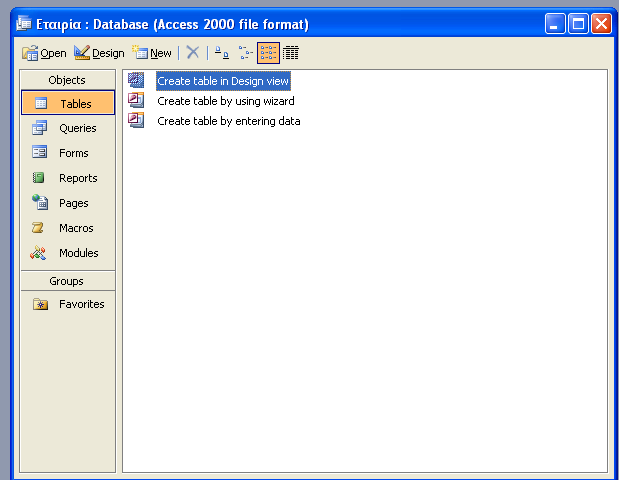Switch to Details view icon
Image resolution: width=619 pixels, height=480 pixels.
pos(291,53)
